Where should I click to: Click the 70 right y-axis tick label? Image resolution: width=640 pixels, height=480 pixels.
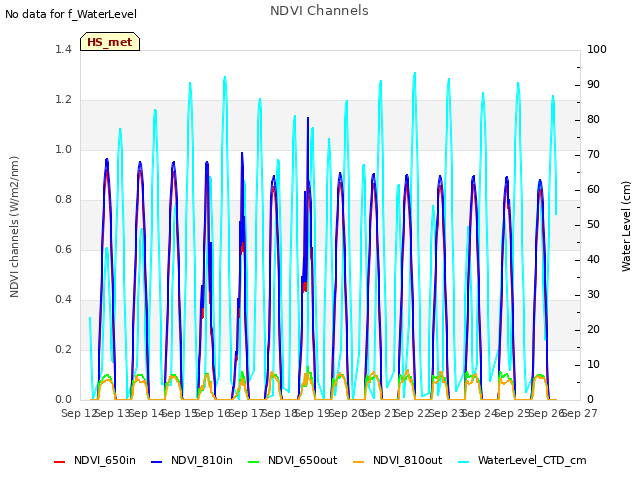593,155
